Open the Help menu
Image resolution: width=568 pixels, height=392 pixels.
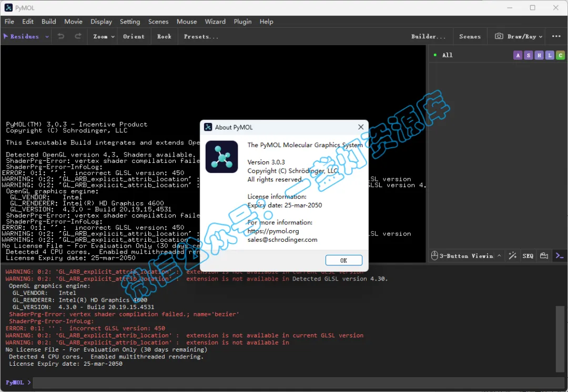click(x=266, y=22)
